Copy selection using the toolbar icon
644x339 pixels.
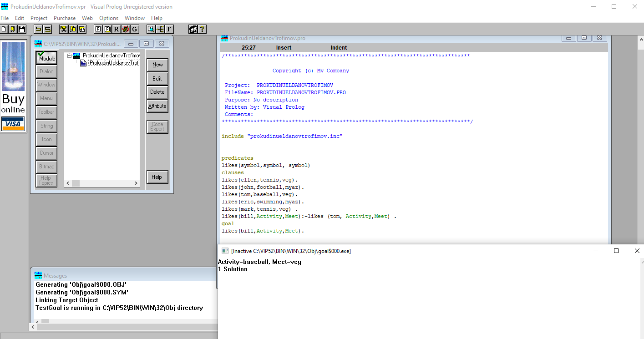click(x=73, y=29)
